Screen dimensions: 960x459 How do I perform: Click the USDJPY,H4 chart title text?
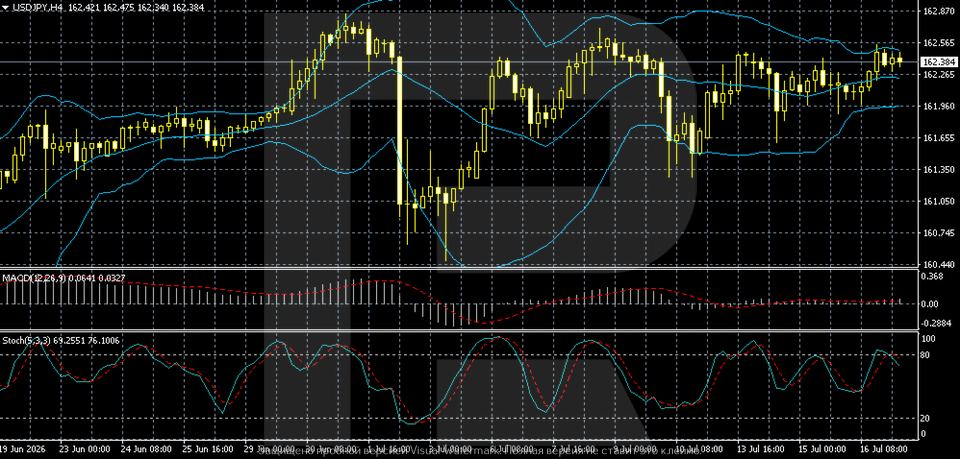click(x=39, y=7)
